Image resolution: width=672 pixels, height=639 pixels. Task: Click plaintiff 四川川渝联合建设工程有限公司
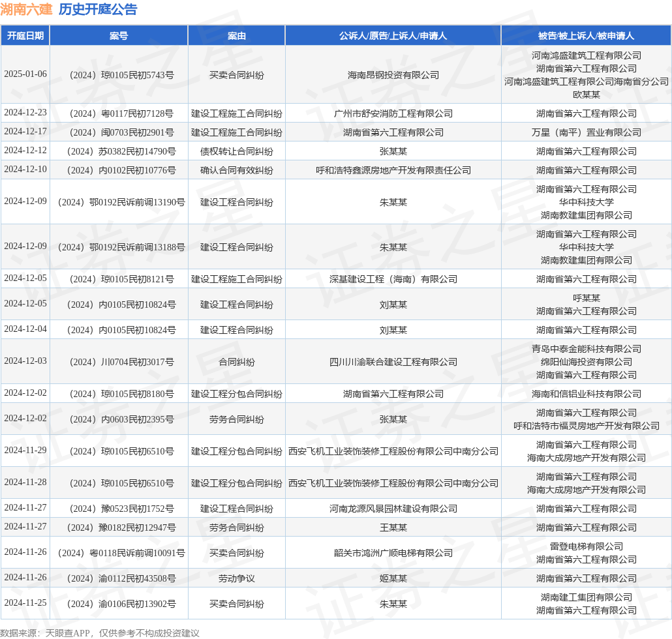tap(393, 362)
